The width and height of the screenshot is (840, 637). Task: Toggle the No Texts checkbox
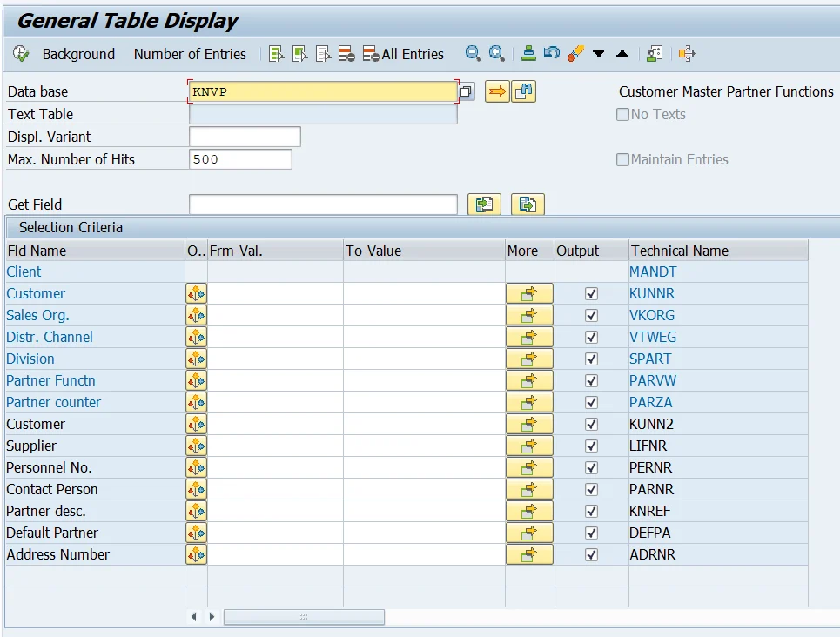click(x=622, y=114)
